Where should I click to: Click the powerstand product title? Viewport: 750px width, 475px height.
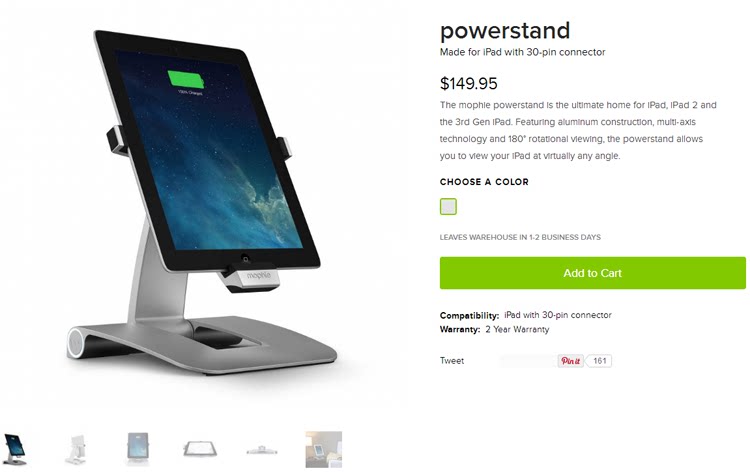tap(505, 32)
